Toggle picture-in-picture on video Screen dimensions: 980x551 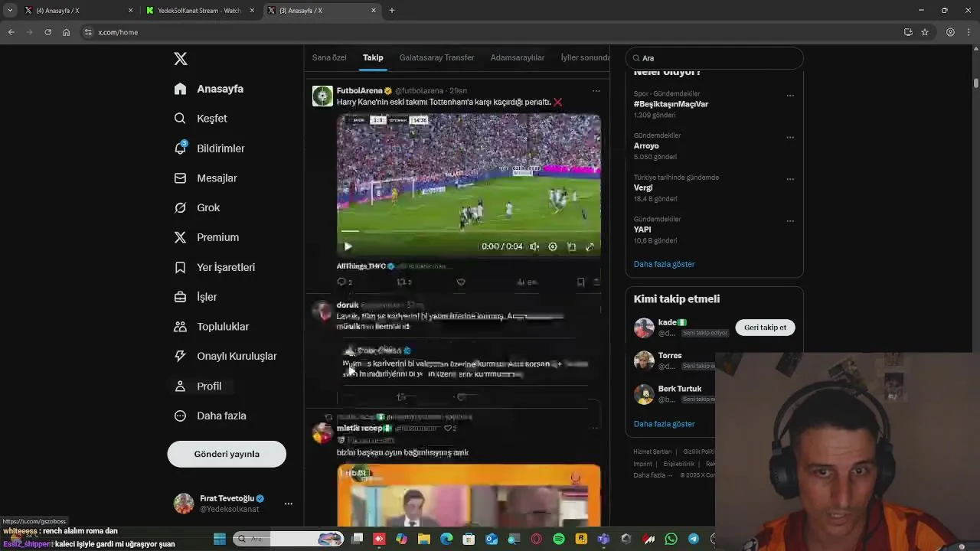tap(571, 246)
